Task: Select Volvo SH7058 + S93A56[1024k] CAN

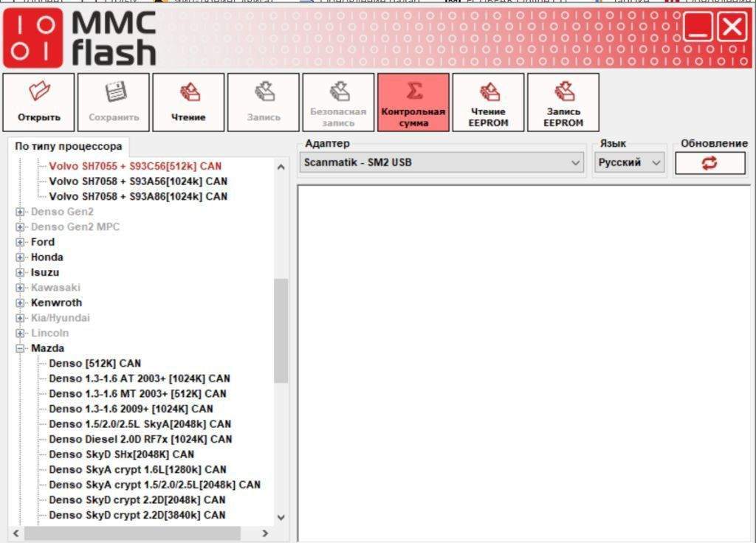Action: (138, 181)
